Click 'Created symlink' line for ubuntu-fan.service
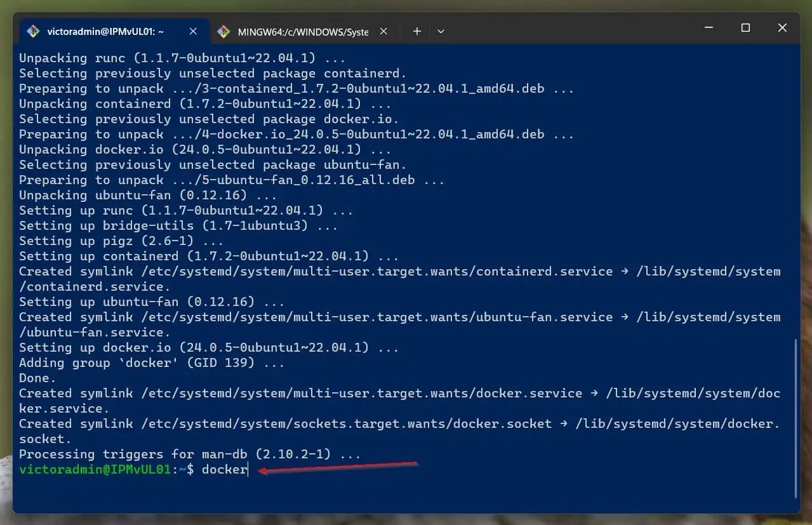 (399, 317)
